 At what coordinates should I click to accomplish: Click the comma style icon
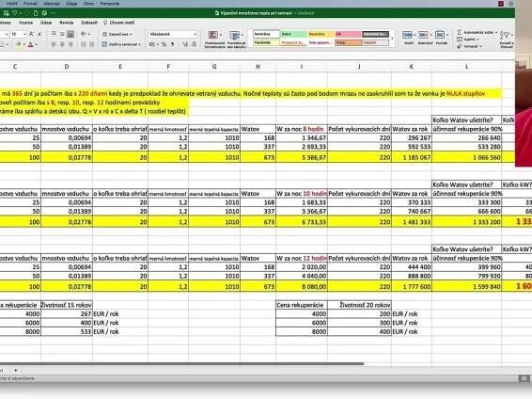click(x=173, y=44)
